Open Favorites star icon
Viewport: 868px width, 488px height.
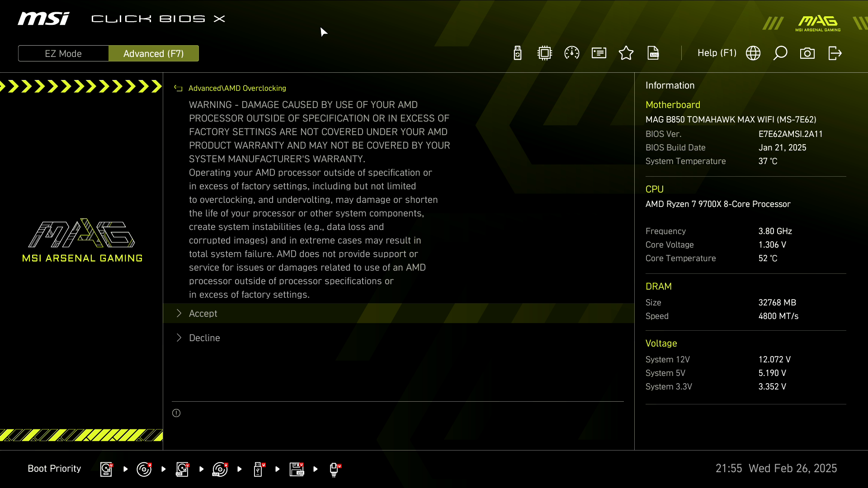coord(626,53)
